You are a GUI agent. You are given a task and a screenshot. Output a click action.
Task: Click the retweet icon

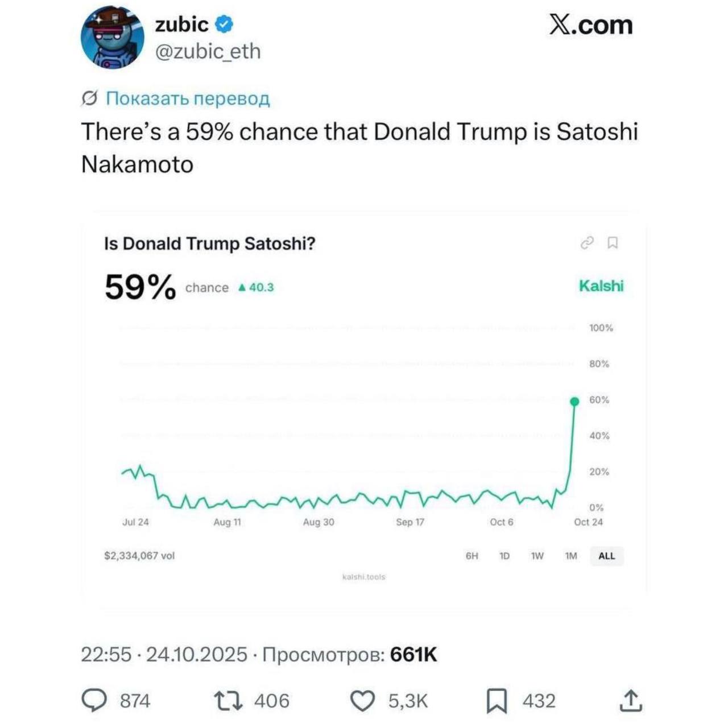[227, 701]
